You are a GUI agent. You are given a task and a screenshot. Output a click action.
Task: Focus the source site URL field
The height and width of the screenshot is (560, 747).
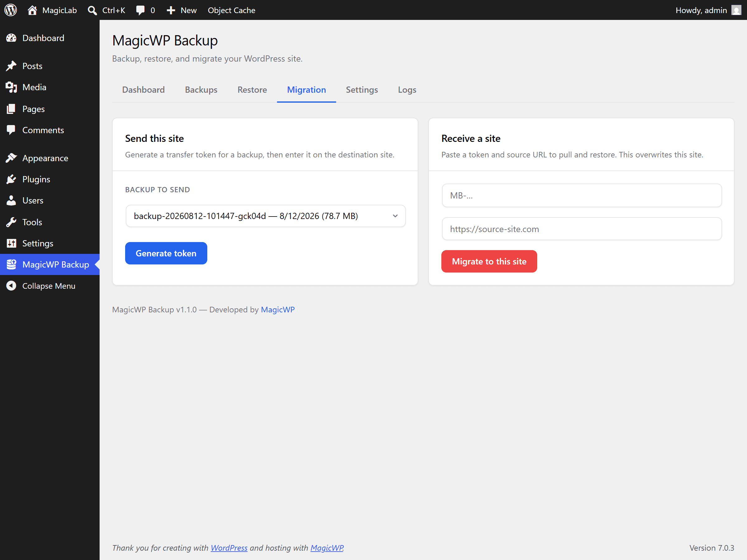(581, 229)
